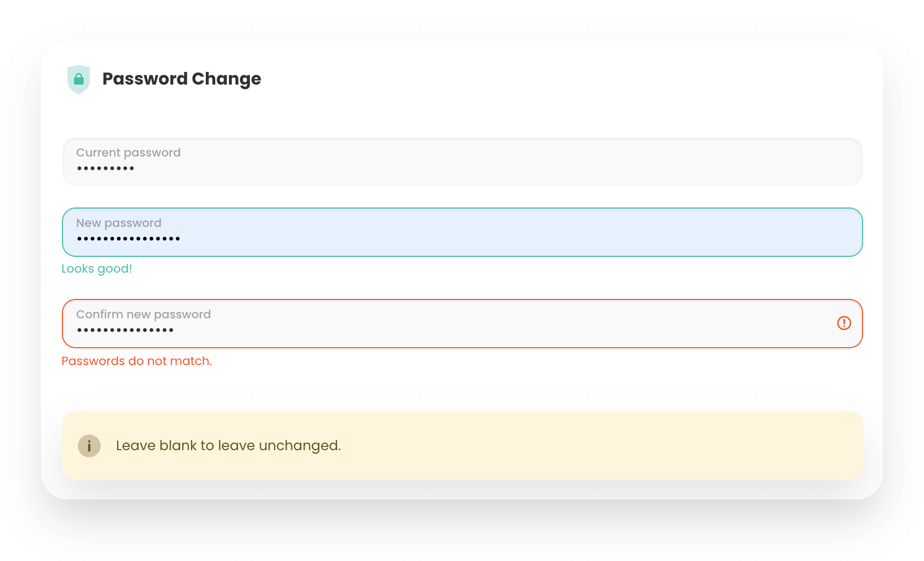Viewport: 924px width, 561px height.
Task: Click the New password field label
Action: (119, 223)
